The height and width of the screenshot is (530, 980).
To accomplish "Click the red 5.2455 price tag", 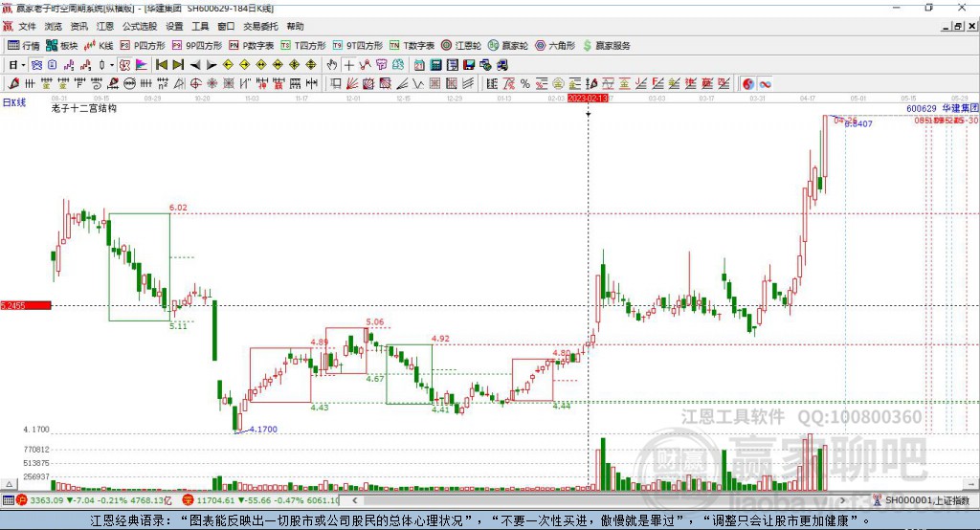I will pos(26,305).
